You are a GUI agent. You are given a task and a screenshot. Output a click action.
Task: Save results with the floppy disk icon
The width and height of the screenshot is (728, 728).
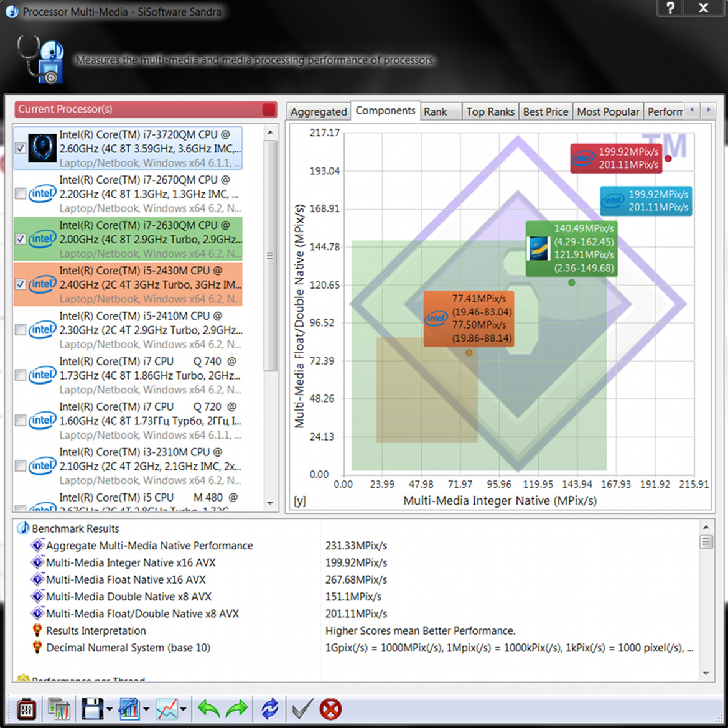[x=92, y=709]
